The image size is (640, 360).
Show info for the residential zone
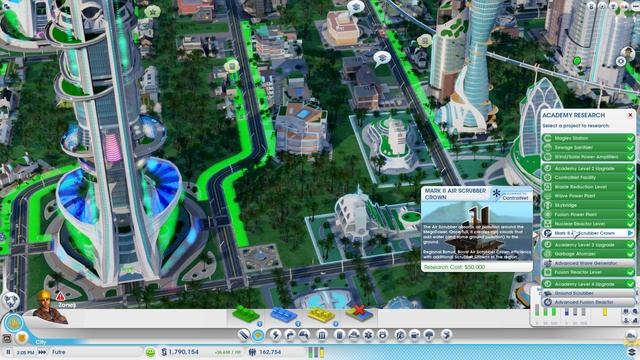[x=260, y=324]
